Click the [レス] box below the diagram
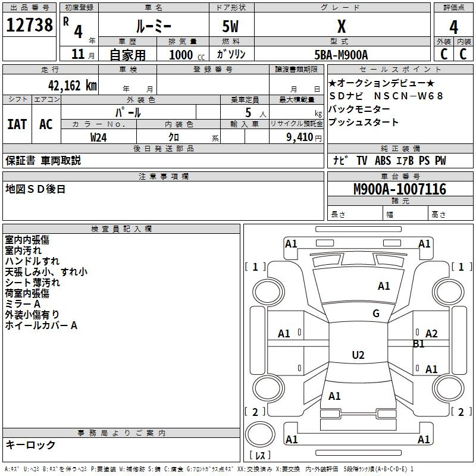The height and width of the screenshot is (476, 476). 259,456
